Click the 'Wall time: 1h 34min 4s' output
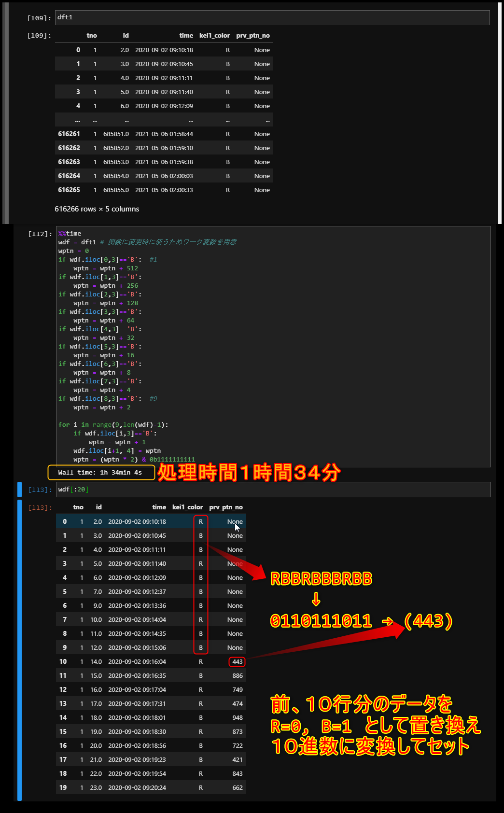The width and height of the screenshot is (504, 813). point(100,473)
